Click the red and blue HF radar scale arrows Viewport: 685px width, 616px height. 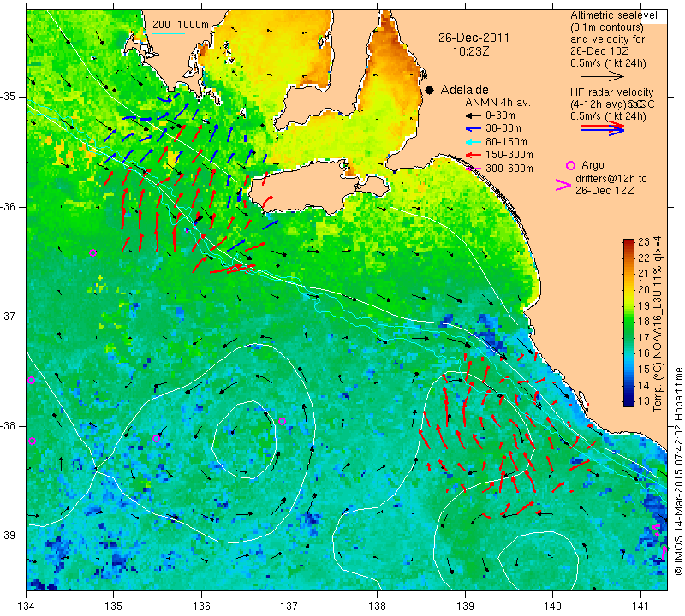point(602,128)
